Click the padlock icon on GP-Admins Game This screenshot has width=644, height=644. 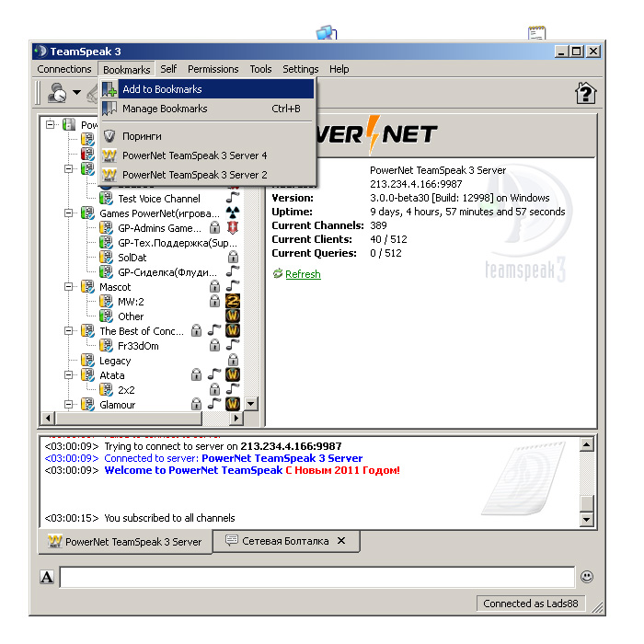pos(214,227)
